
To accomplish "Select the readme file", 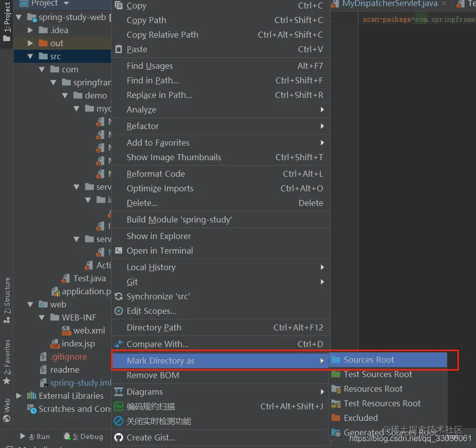I will [x=65, y=370].
